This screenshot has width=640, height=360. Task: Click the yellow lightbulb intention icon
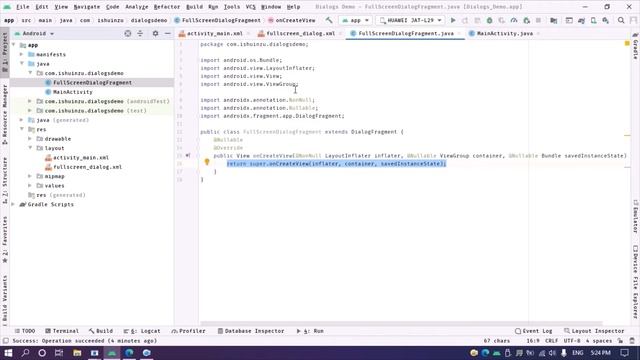[207, 162]
